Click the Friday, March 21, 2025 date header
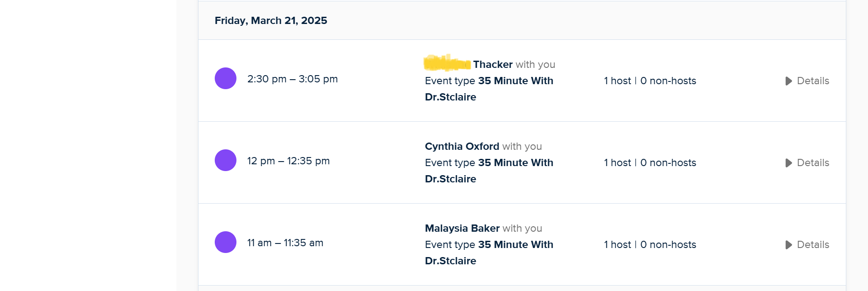This screenshot has height=291, width=868. point(271,20)
